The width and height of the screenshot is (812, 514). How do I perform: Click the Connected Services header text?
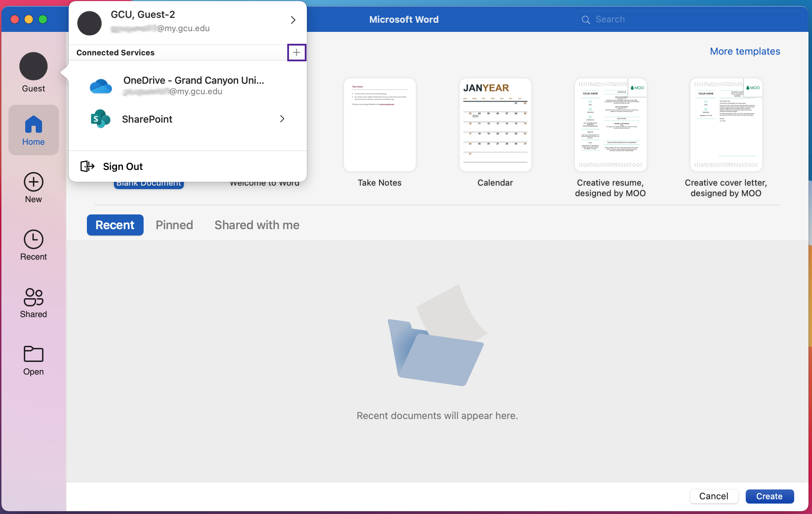tap(116, 53)
